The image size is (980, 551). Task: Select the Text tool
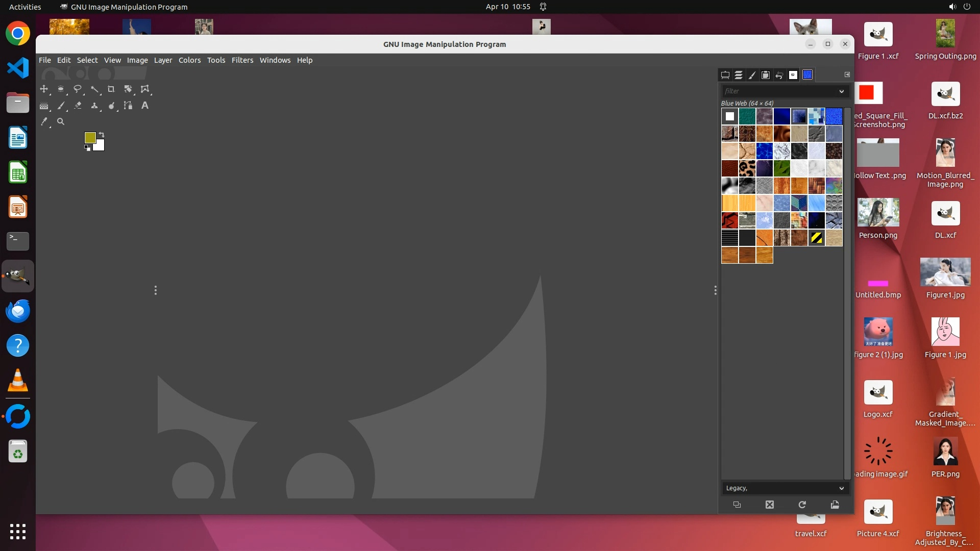point(145,106)
